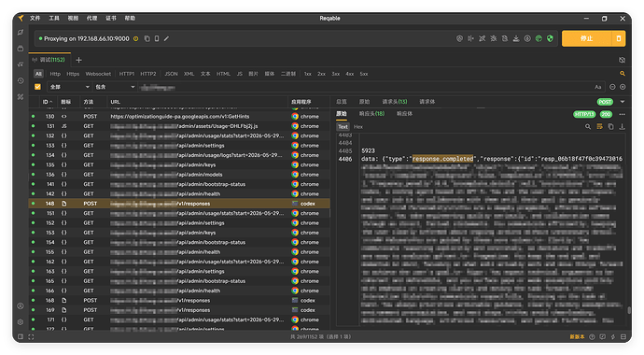Click the crossed icon at right of tab bar
The width and height of the screenshot is (644, 355).
click(x=623, y=60)
